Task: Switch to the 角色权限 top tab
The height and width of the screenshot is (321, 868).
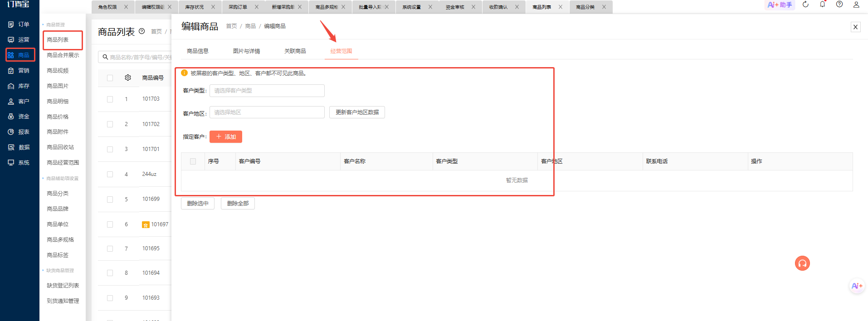Action: point(107,7)
